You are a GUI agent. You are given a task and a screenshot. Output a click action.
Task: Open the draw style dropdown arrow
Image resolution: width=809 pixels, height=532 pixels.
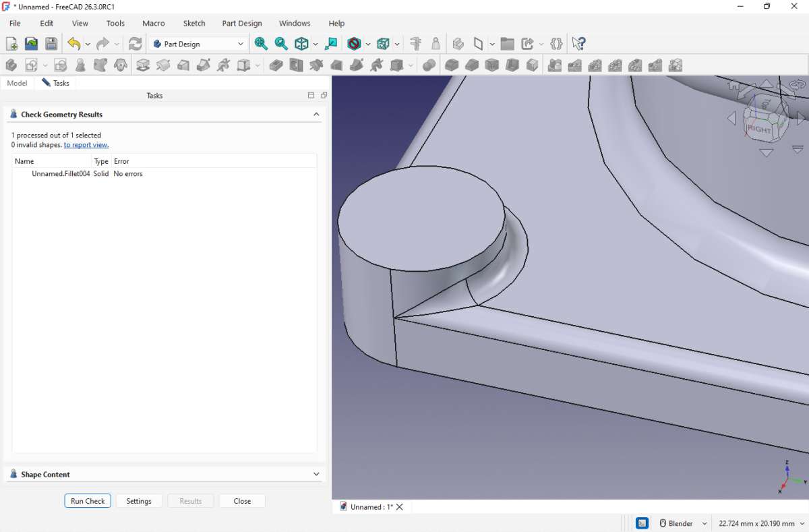368,45
